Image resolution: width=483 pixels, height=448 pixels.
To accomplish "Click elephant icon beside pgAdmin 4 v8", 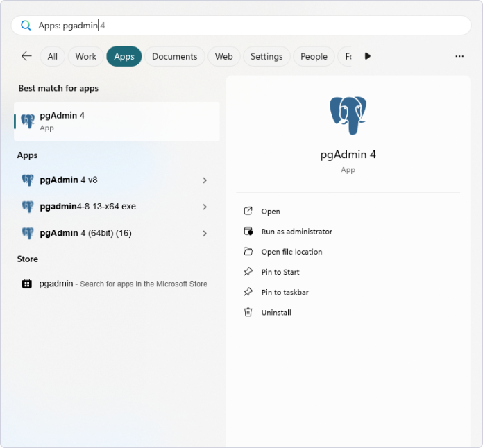I will pos(28,180).
